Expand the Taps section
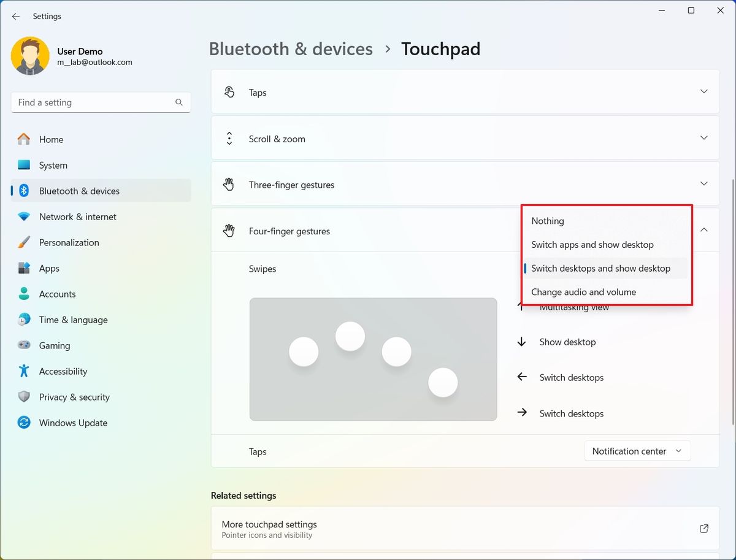This screenshot has height=560, width=736. 703,91
